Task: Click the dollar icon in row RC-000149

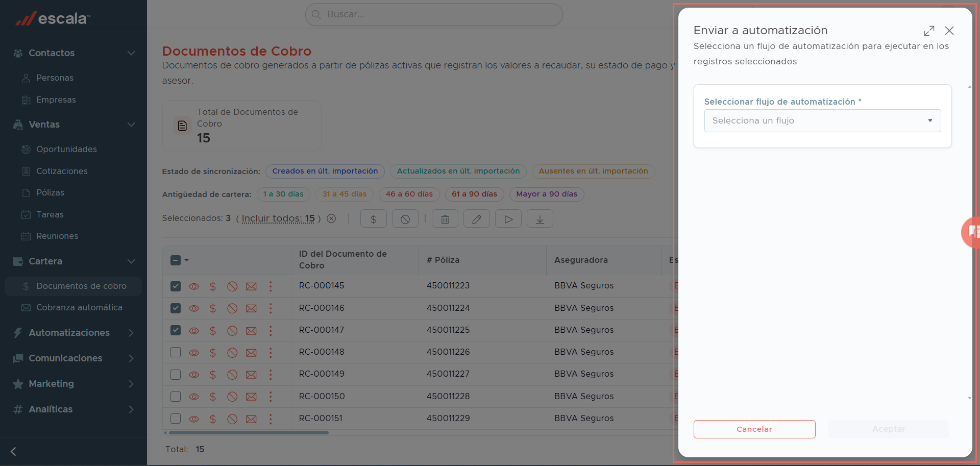Action: pos(213,375)
